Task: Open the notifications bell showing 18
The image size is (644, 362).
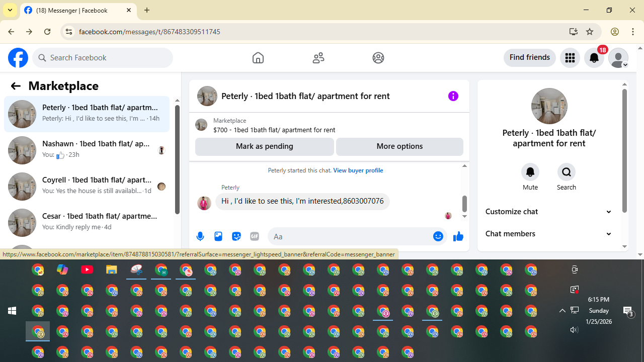Action: click(x=594, y=58)
